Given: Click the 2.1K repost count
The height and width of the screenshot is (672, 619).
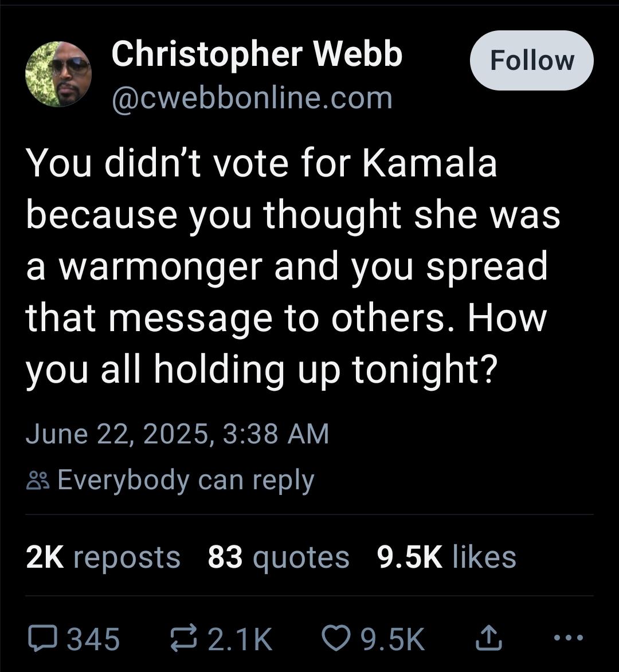Looking at the screenshot, I should tap(240, 639).
